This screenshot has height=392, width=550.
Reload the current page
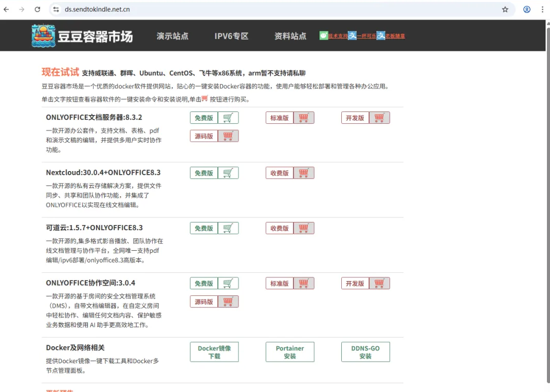click(37, 9)
